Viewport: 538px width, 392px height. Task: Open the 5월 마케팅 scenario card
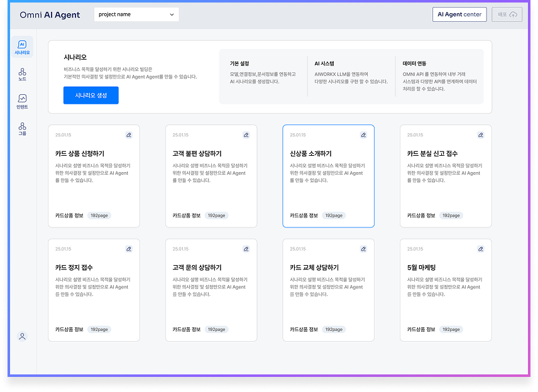(446, 290)
